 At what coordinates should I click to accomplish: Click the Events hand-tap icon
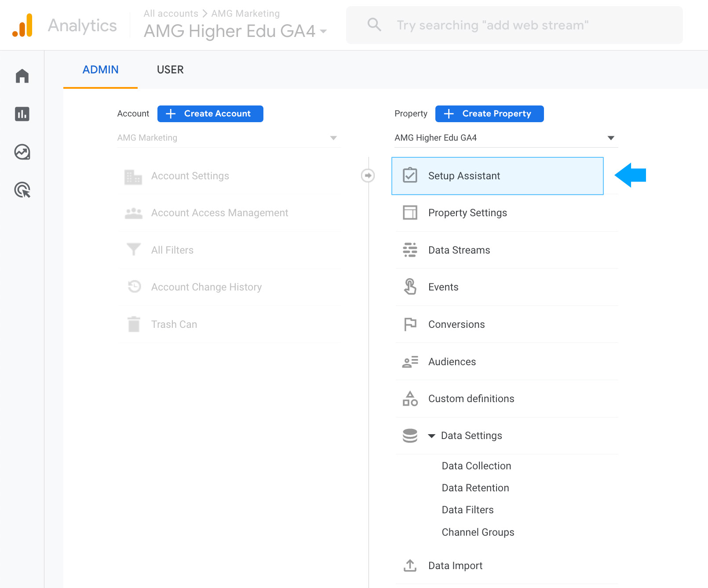click(x=410, y=287)
